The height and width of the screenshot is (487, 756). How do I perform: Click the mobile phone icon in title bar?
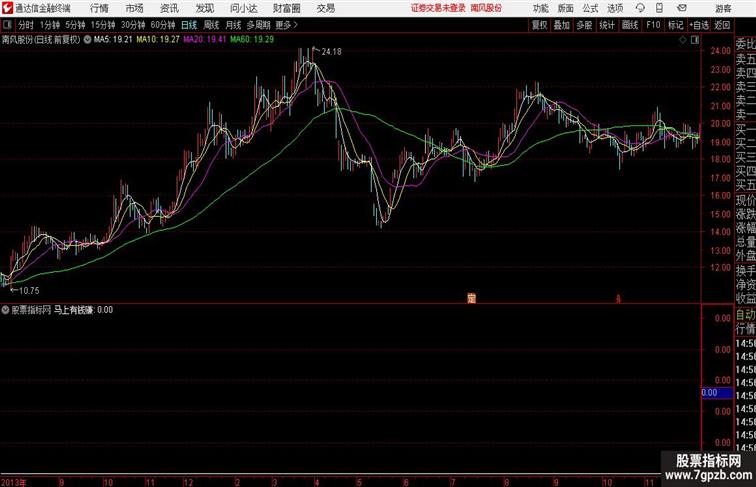tap(660, 8)
